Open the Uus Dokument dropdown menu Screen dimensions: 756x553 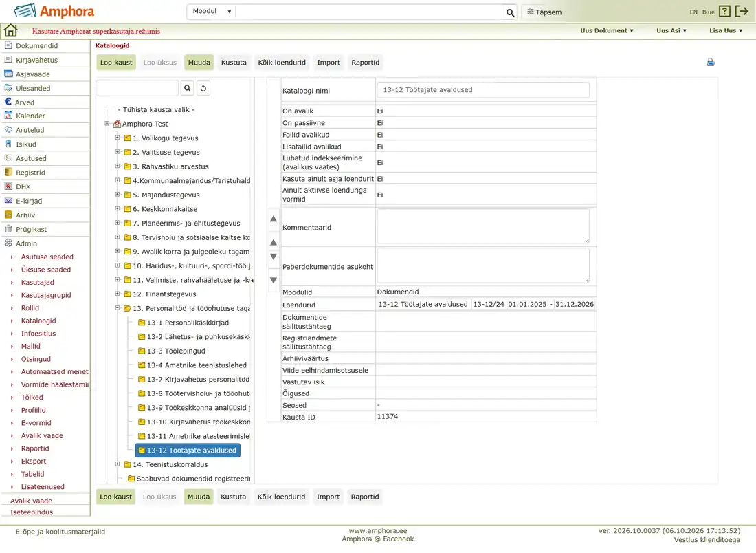tap(607, 30)
